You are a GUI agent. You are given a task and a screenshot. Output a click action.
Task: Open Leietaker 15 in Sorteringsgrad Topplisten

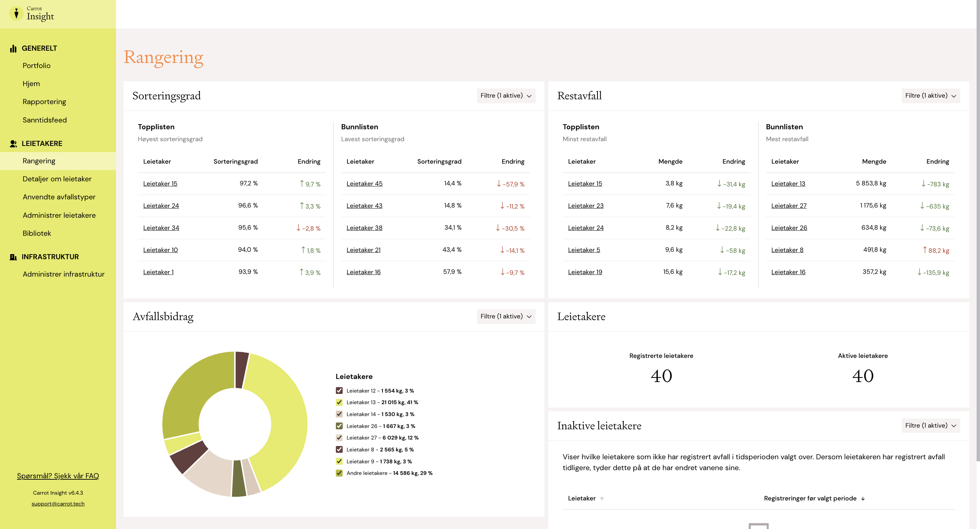click(x=160, y=184)
